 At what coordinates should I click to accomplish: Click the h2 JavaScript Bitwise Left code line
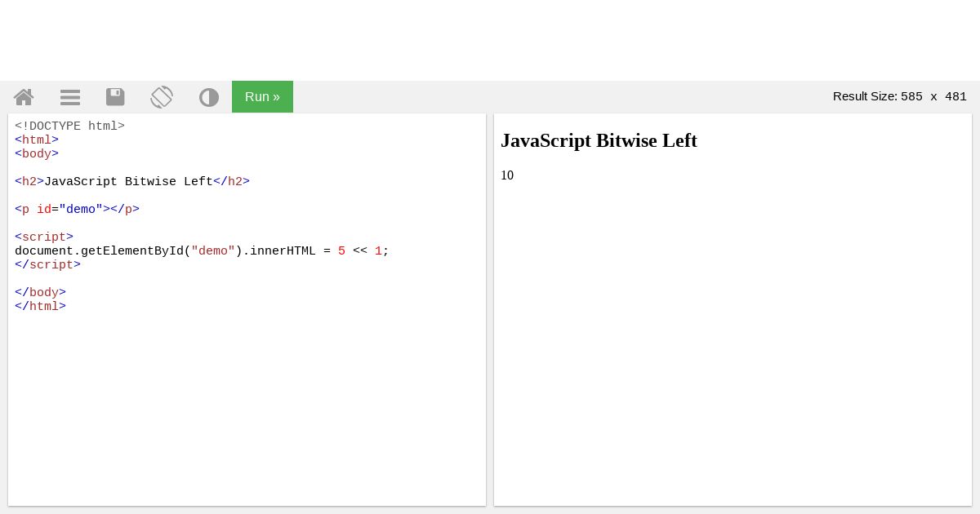132,182
